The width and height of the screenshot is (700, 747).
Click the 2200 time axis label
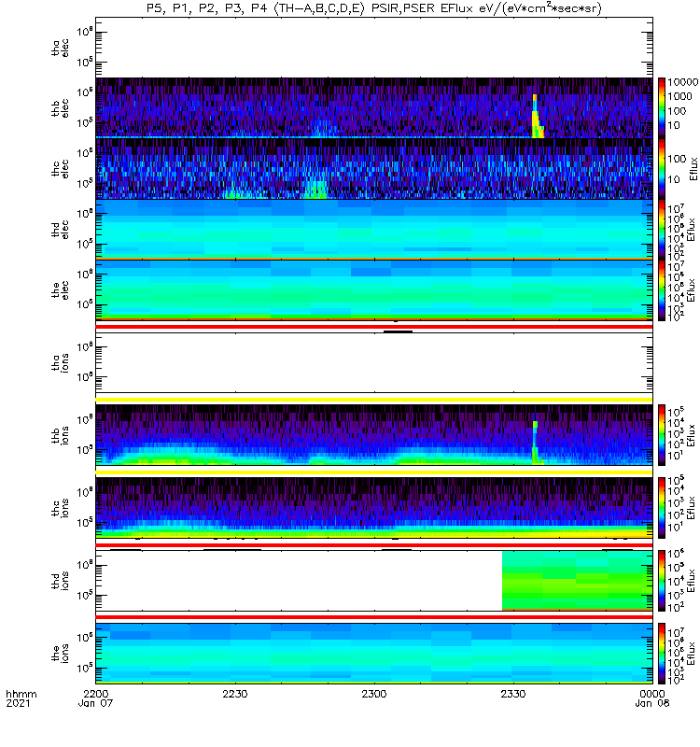tap(96, 694)
